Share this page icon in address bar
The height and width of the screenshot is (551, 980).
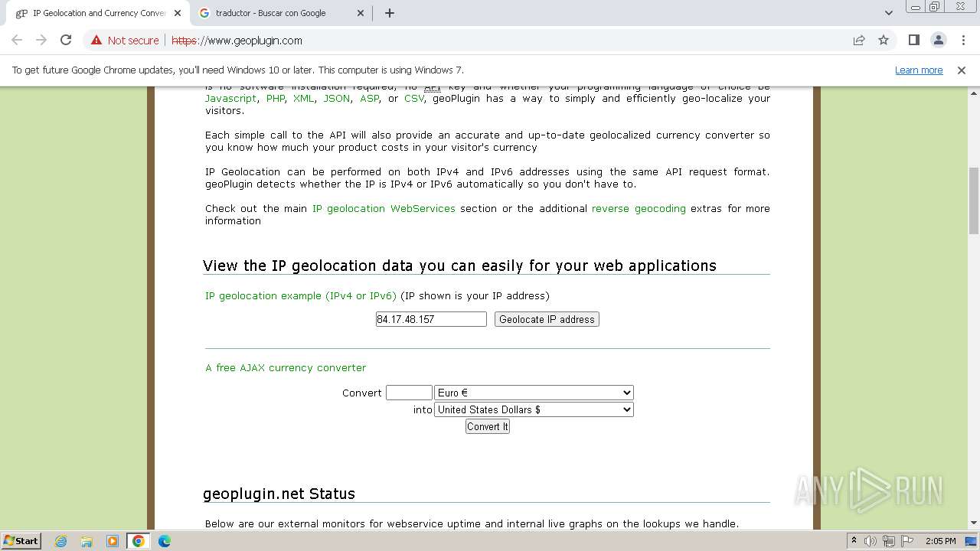pyautogui.click(x=859, y=41)
